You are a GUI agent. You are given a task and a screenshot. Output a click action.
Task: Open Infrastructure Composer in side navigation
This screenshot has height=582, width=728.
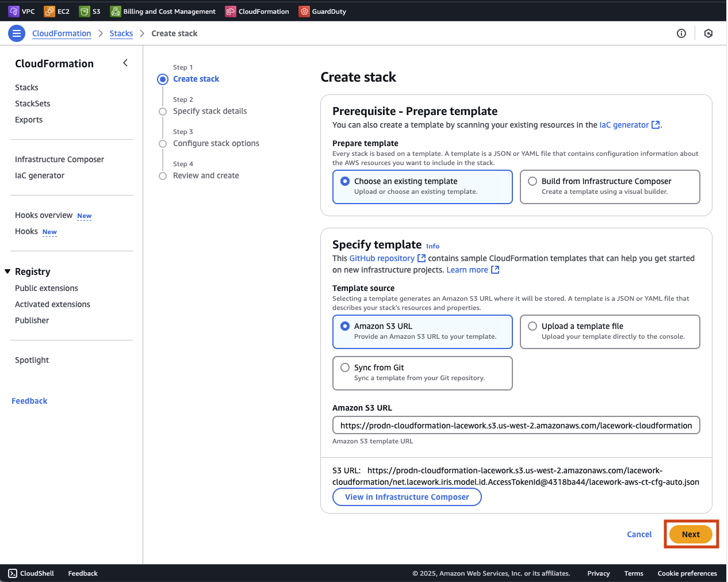[x=60, y=159]
